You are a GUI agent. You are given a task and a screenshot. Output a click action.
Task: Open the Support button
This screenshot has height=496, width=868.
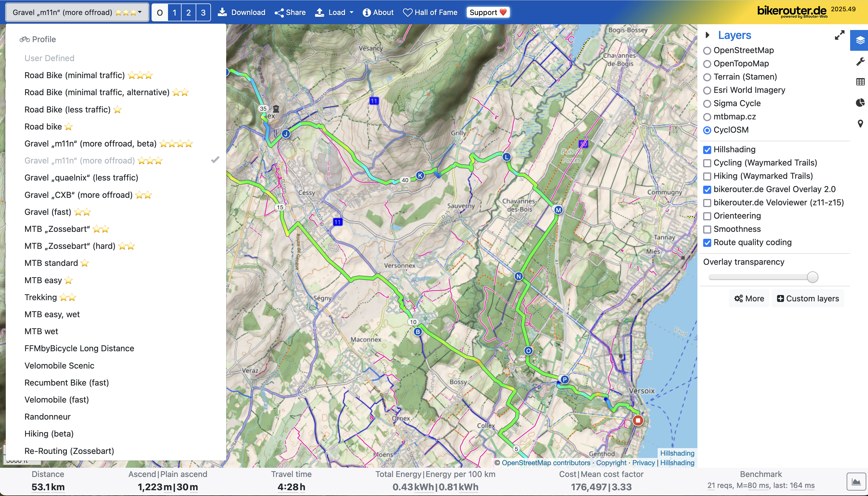pos(488,13)
